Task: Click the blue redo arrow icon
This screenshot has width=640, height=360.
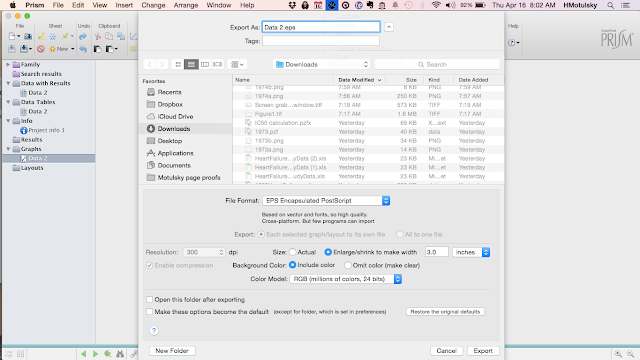Action: tap(83, 36)
